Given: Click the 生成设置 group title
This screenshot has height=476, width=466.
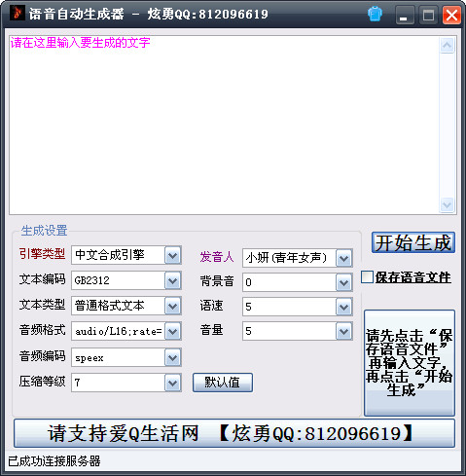Looking at the screenshot, I should 44,231.
